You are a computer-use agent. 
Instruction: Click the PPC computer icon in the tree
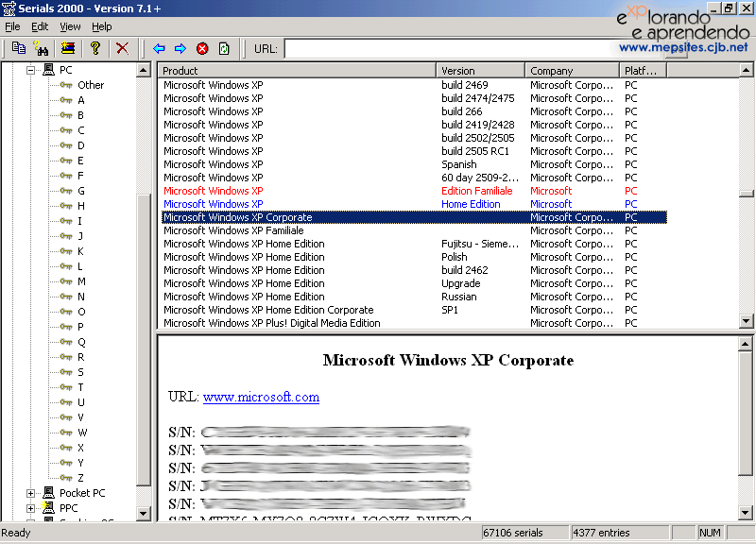click(48, 508)
